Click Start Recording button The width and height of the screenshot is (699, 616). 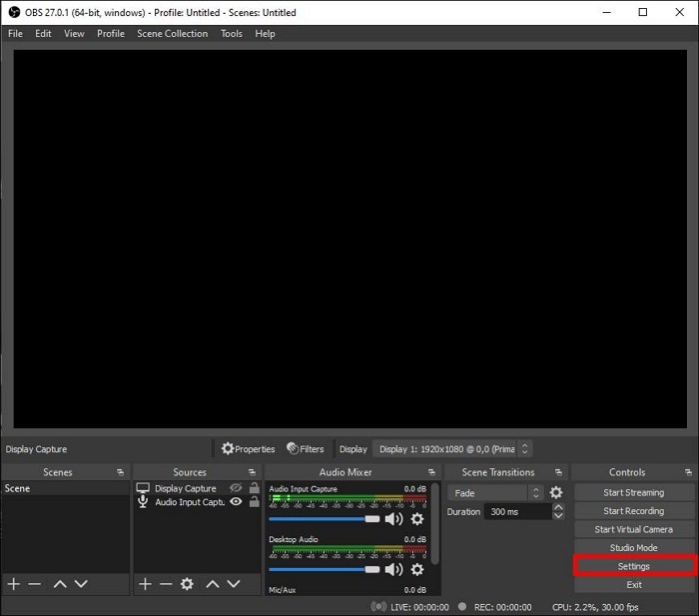633,511
